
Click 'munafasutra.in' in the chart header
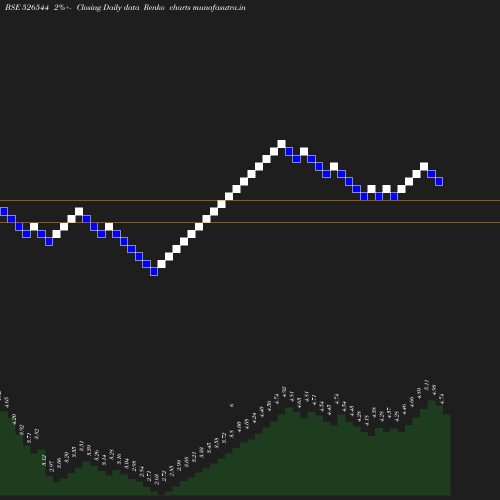point(219,8)
